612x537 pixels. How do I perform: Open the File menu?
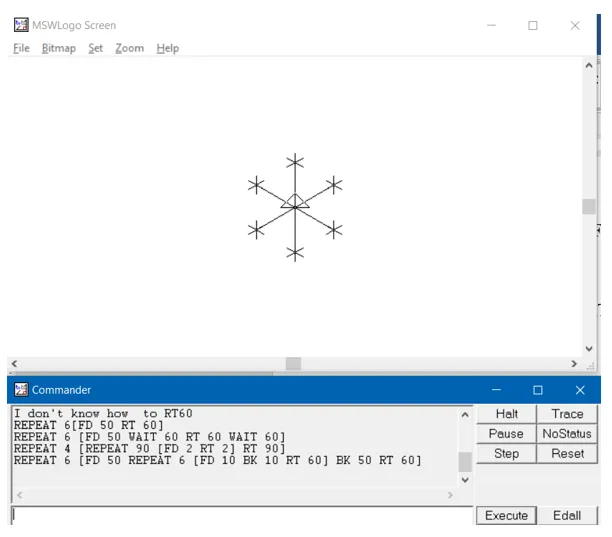[21, 48]
